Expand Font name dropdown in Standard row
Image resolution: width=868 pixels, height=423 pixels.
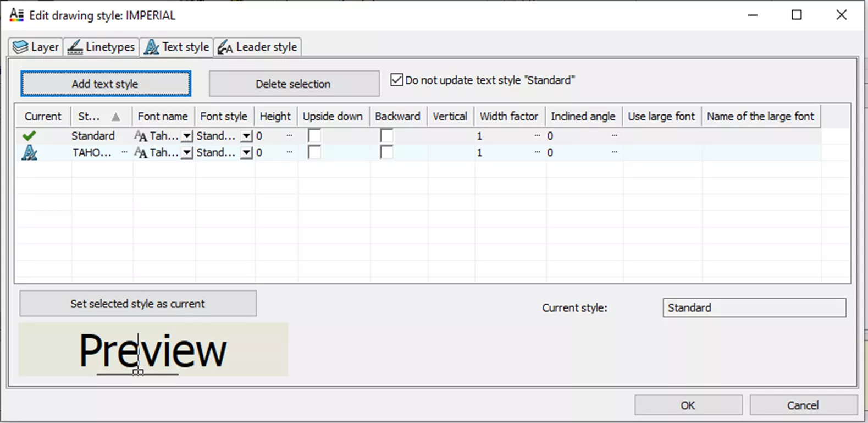click(x=187, y=136)
